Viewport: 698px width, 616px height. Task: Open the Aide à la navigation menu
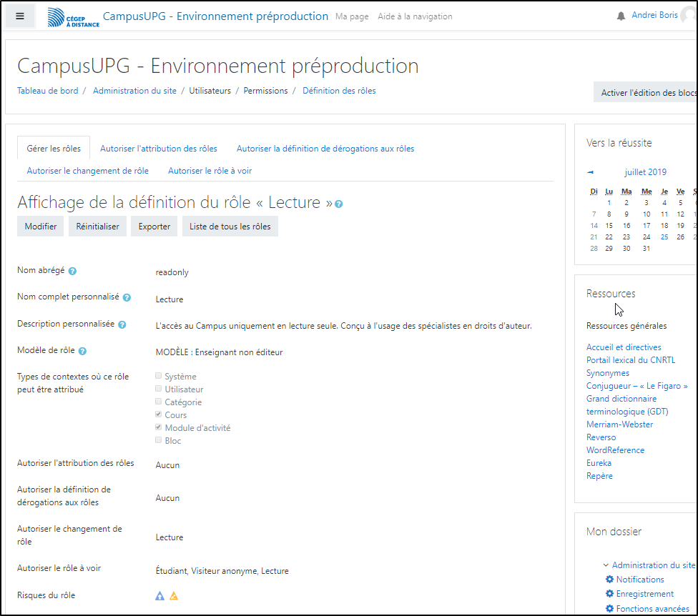pyautogui.click(x=415, y=16)
